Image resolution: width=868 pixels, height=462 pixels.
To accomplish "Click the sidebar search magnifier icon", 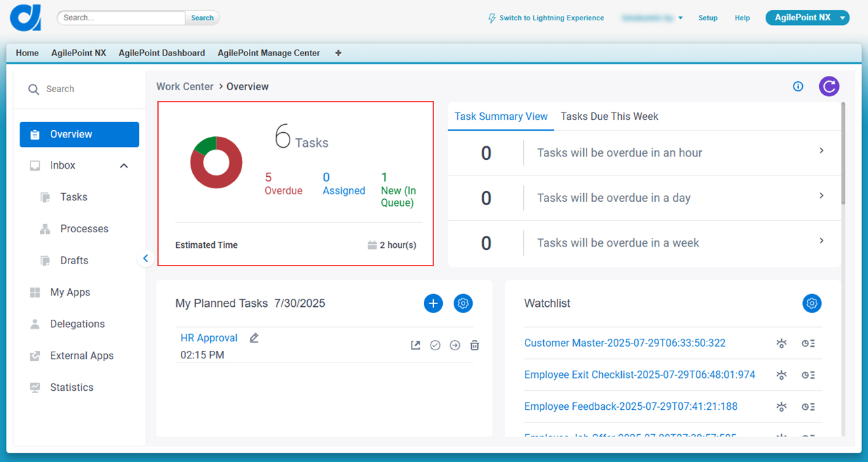I will [x=33, y=89].
